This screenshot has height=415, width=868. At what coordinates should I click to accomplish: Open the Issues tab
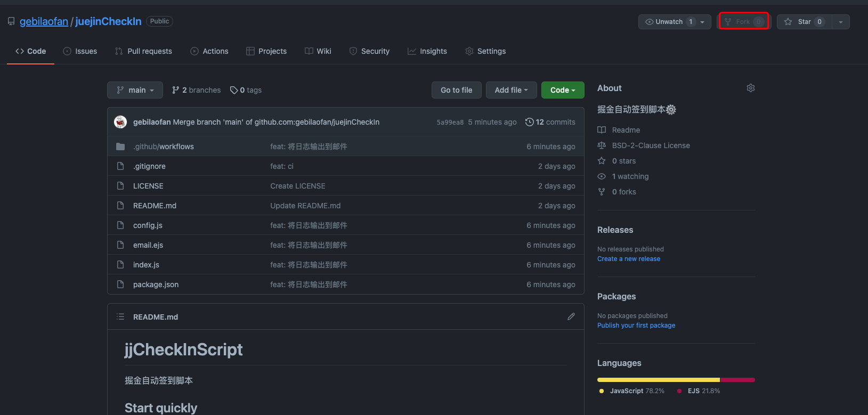80,51
